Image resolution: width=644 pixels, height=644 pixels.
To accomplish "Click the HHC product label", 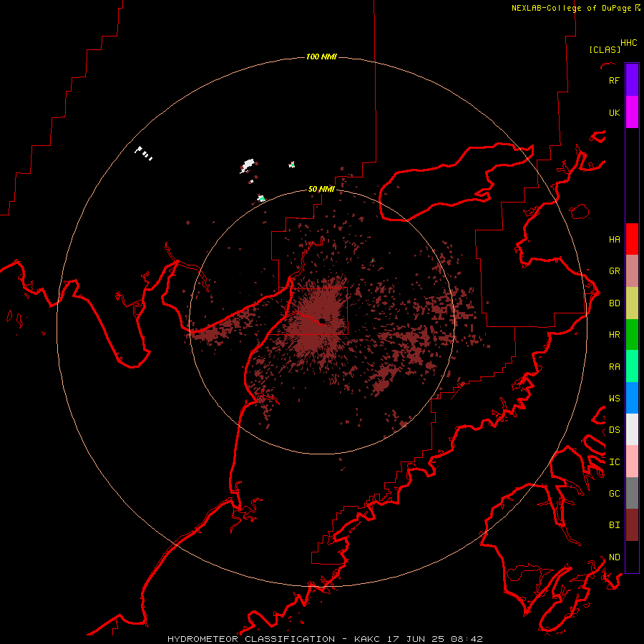I will click(x=628, y=43).
